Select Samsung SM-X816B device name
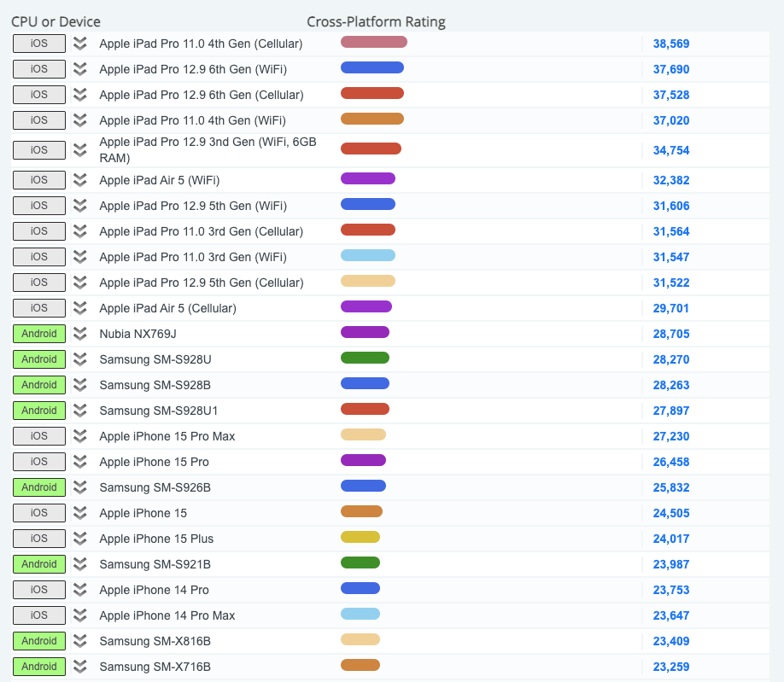 [155, 641]
